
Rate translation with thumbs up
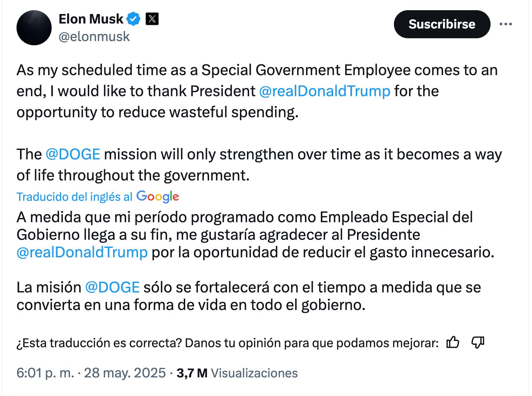(453, 342)
